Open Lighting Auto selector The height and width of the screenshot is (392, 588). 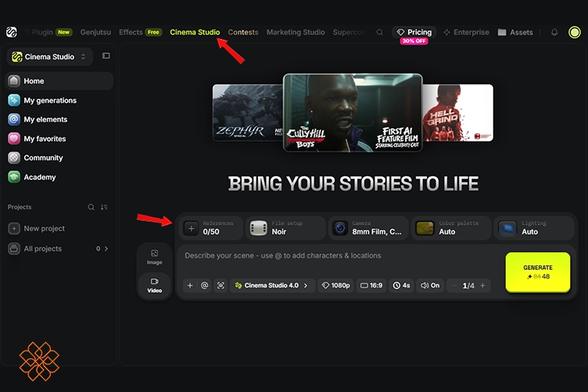tap(533, 228)
